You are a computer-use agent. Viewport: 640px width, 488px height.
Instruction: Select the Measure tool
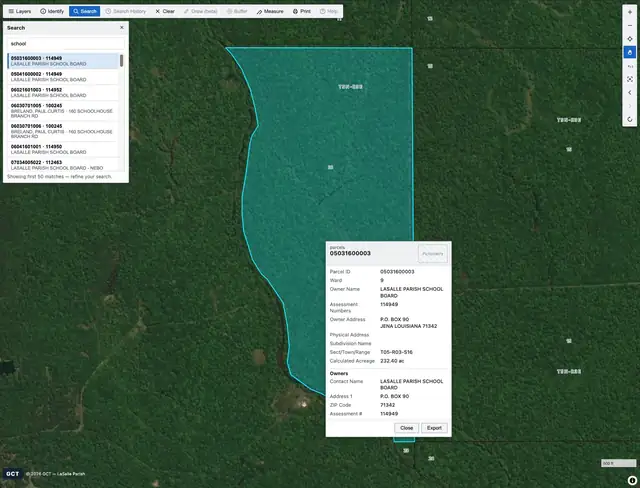270,11
